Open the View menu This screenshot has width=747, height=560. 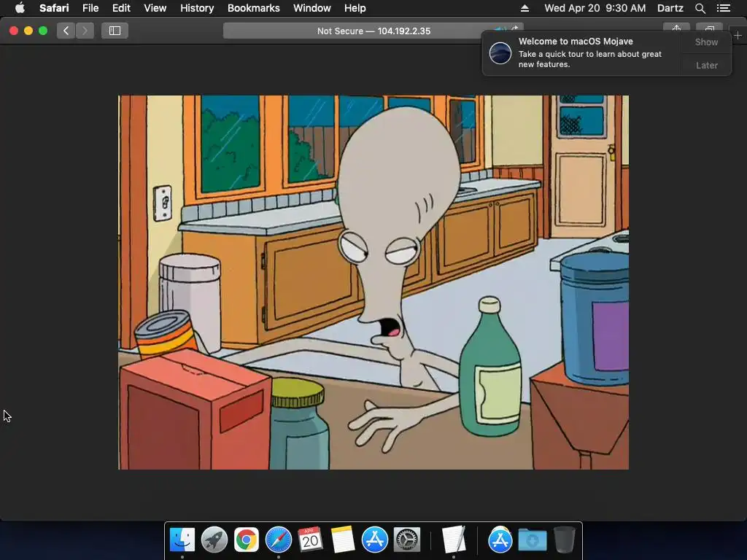[x=155, y=8]
